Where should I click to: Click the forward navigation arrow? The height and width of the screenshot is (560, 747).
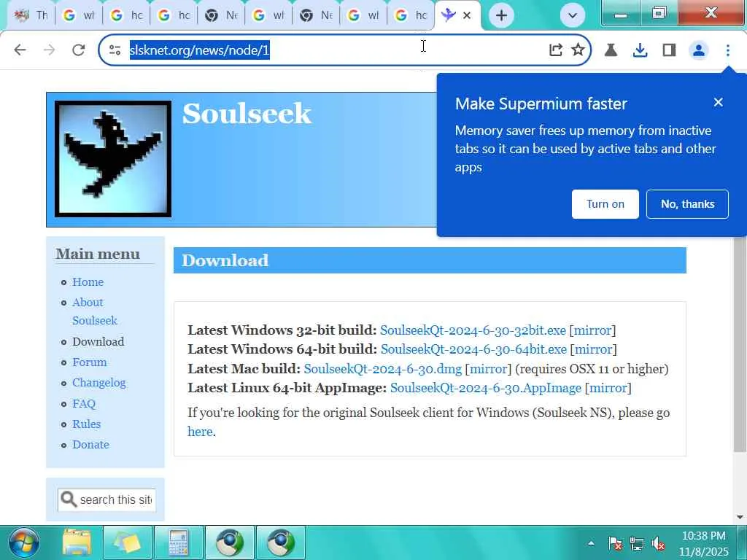(x=49, y=50)
